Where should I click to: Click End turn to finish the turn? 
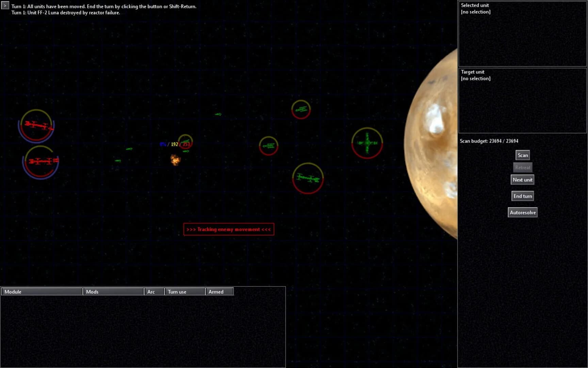tap(522, 196)
